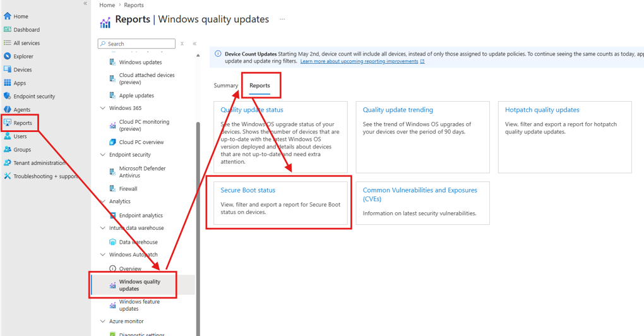
Task: Collapse the Windows Autopatch section
Action: point(103,255)
